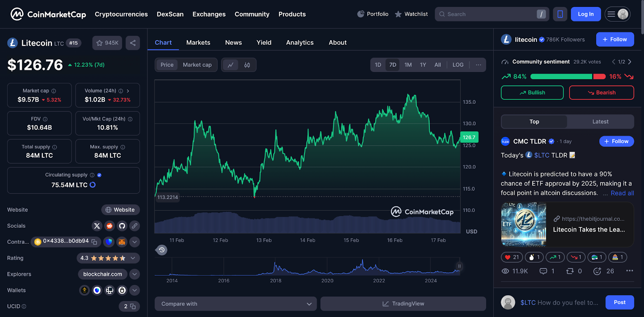
Task: Copy the 0x4338...b0db94 contract address
Action: click(94, 242)
